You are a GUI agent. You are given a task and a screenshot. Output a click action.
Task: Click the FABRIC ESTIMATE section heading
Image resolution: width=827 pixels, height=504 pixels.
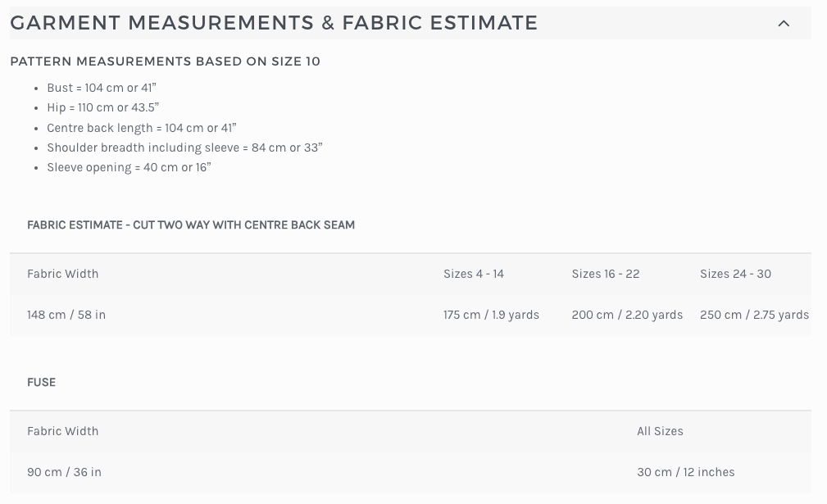[x=191, y=225]
